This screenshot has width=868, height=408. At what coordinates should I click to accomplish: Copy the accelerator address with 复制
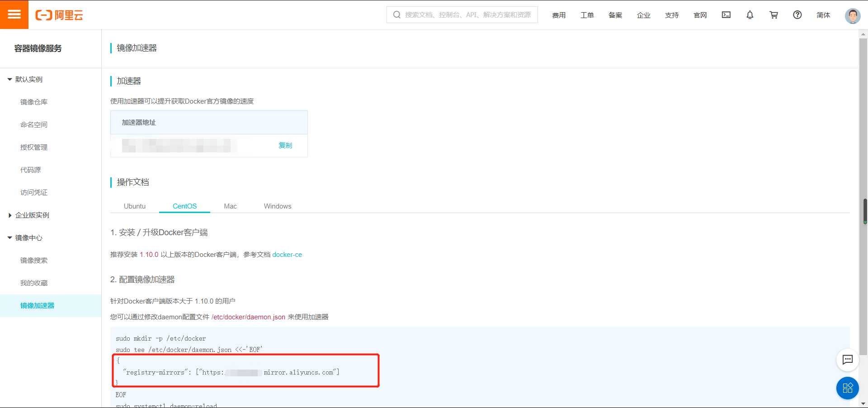click(285, 145)
